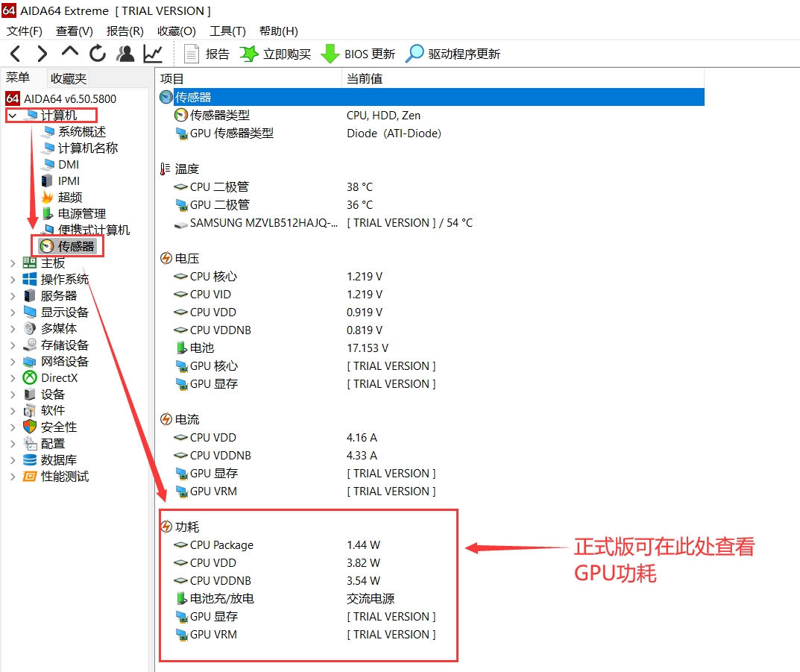
Task: Open the 工具 menu
Action: (227, 31)
